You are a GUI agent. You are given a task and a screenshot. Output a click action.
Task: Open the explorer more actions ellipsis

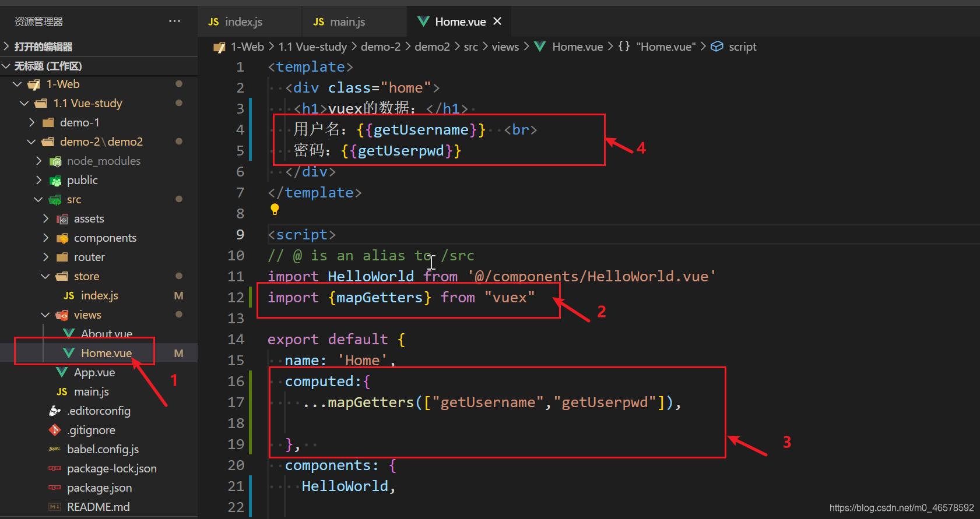tap(174, 21)
